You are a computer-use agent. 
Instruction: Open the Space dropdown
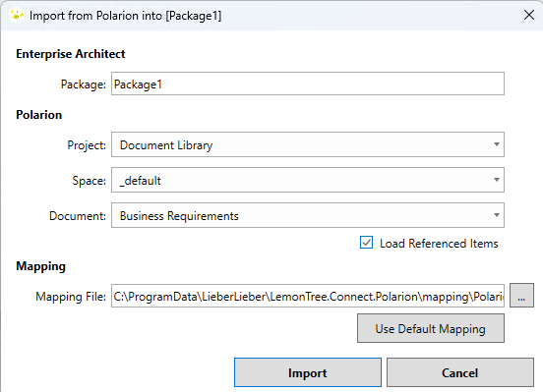click(308, 180)
